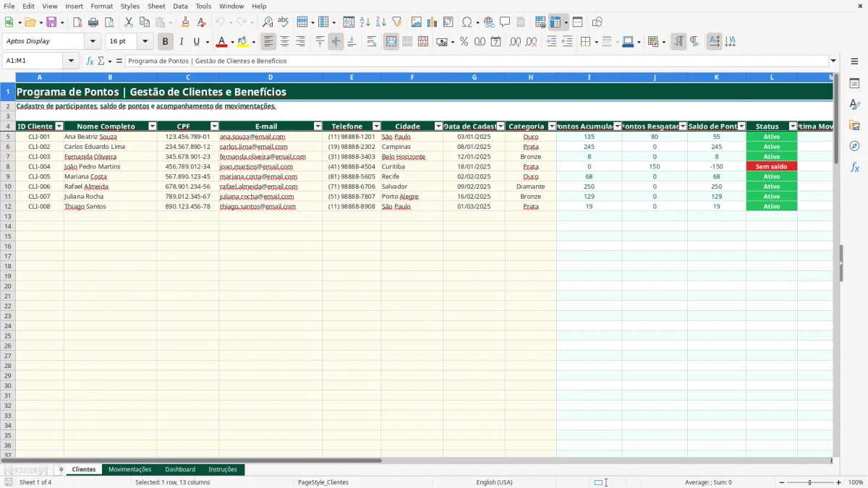
Task: Toggle Center Vertically alignment
Action: 336,42
